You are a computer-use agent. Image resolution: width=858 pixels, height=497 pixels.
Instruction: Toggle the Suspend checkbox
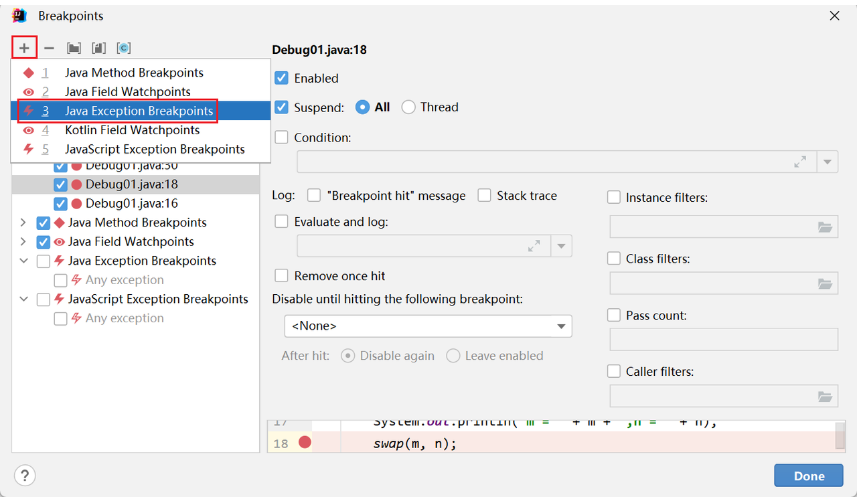[281, 107]
